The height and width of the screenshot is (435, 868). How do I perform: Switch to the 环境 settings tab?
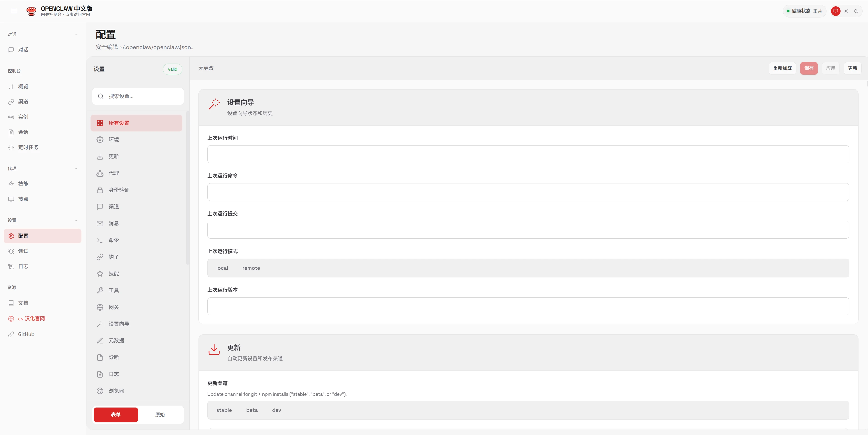[x=113, y=140]
